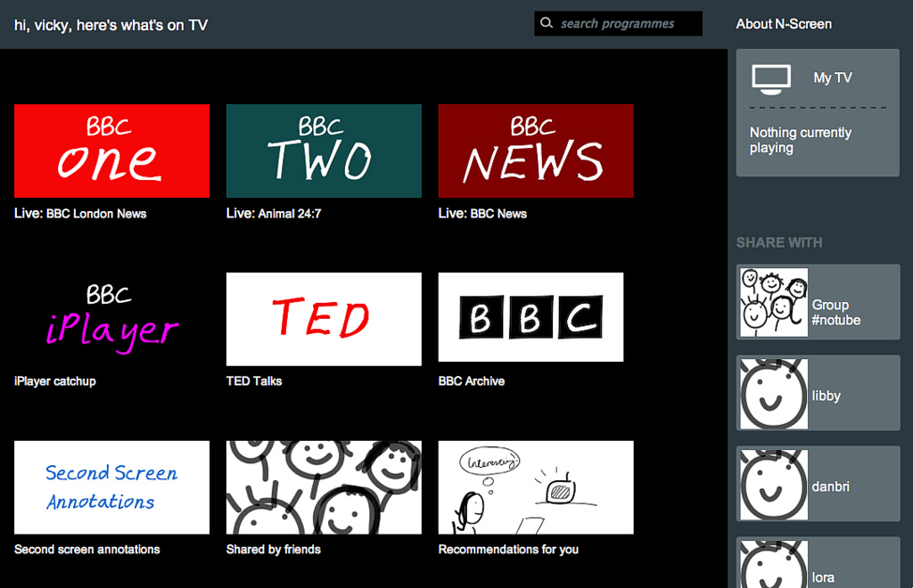Viewport: 913px width, 588px height.
Task: Click the Live: BBC London News caption
Action: [x=80, y=214]
